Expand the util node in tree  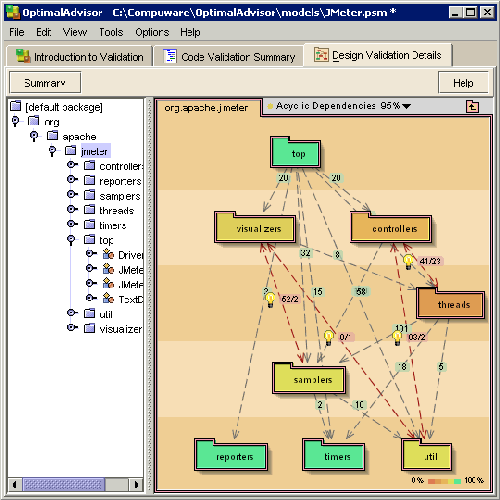(x=71, y=313)
